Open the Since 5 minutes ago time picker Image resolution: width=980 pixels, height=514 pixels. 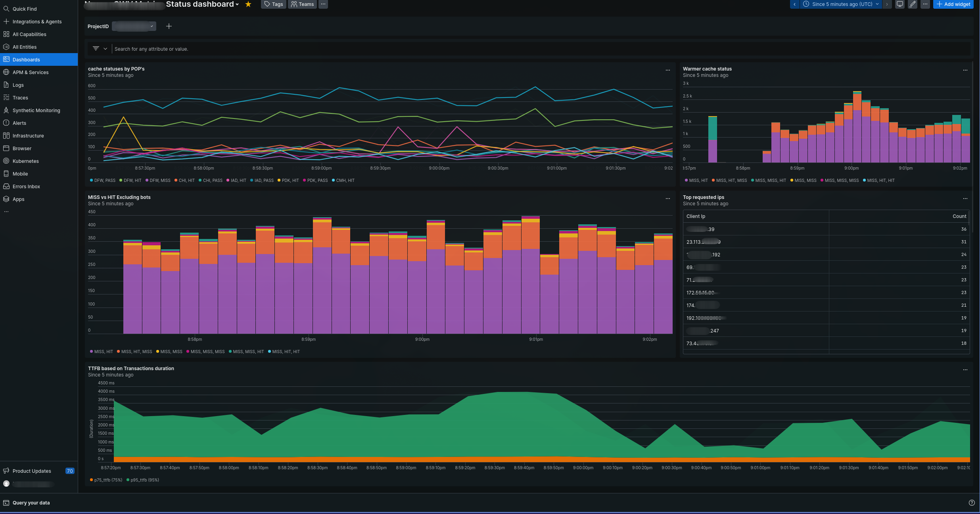840,4
